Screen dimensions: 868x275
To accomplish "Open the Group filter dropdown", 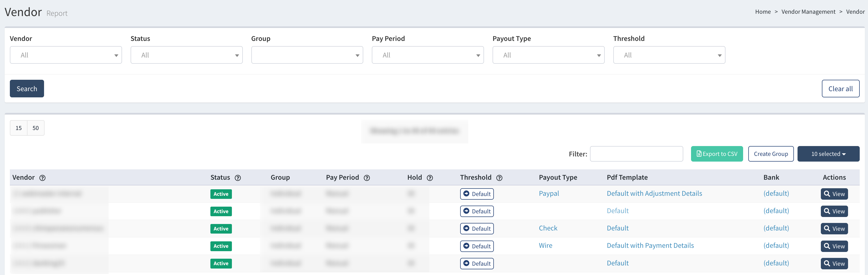I will coord(307,55).
